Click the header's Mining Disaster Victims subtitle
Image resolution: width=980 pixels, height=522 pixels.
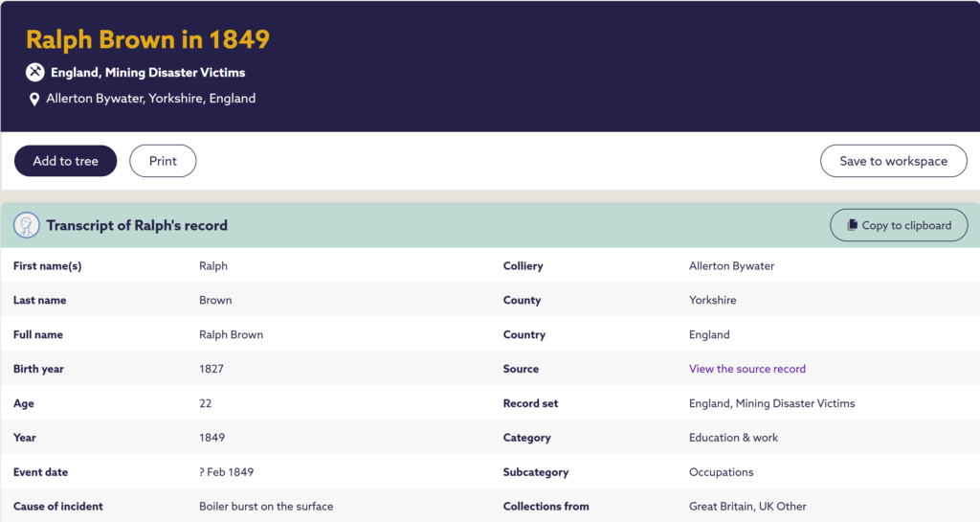[x=148, y=72]
